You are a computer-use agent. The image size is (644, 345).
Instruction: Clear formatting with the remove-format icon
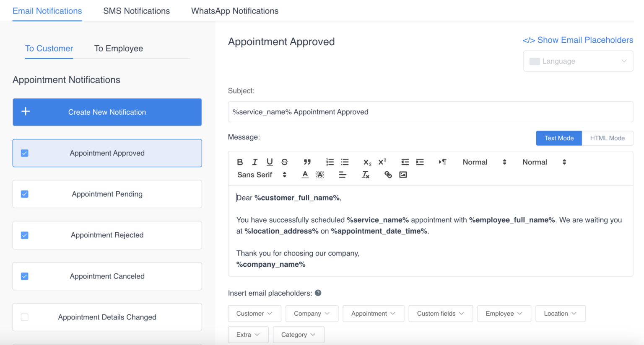tap(365, 175)
